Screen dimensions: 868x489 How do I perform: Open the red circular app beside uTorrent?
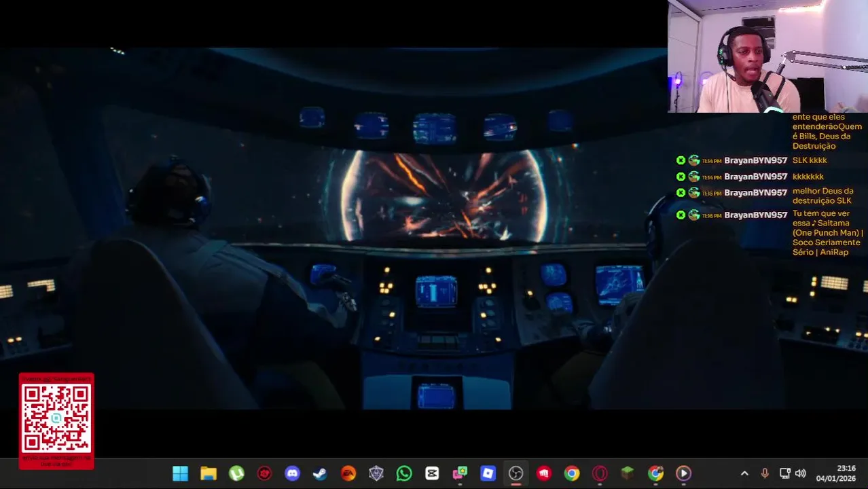click(x=264, y=473)
